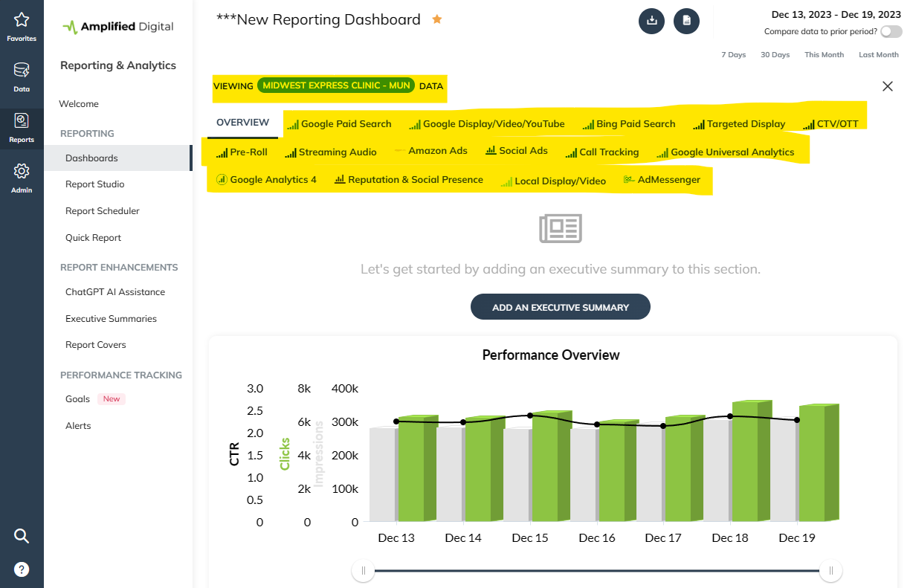Toggle the favorite star next to the dashboard title
This screenshot has height=588, width=913.
pyautogui.click(x=437, y=20)
